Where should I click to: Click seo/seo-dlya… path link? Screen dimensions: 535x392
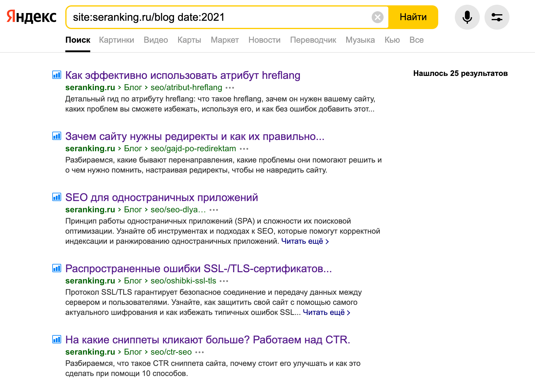178,210
